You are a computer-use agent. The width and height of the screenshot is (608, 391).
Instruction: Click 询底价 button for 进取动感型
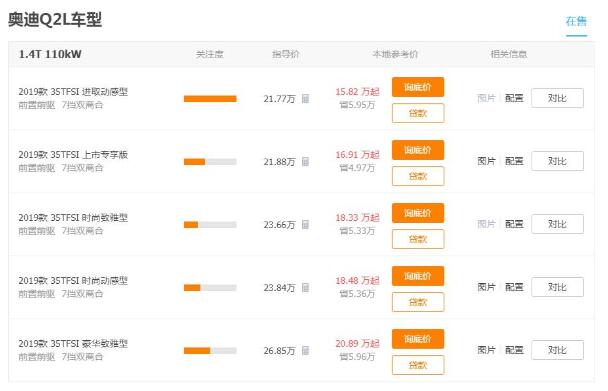418,87
